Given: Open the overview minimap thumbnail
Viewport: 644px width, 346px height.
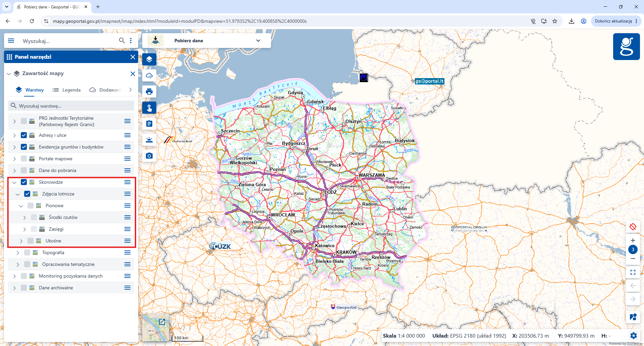Looking at the screenshot, I should tap(155, 328).
